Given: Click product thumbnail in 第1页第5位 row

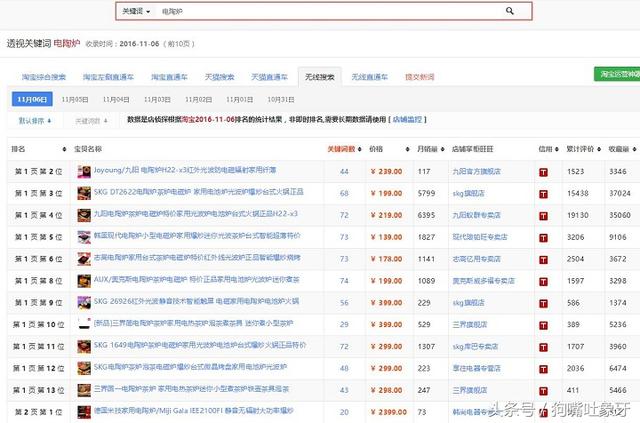Looking at the screenshot, I should (x=84, y=237).
